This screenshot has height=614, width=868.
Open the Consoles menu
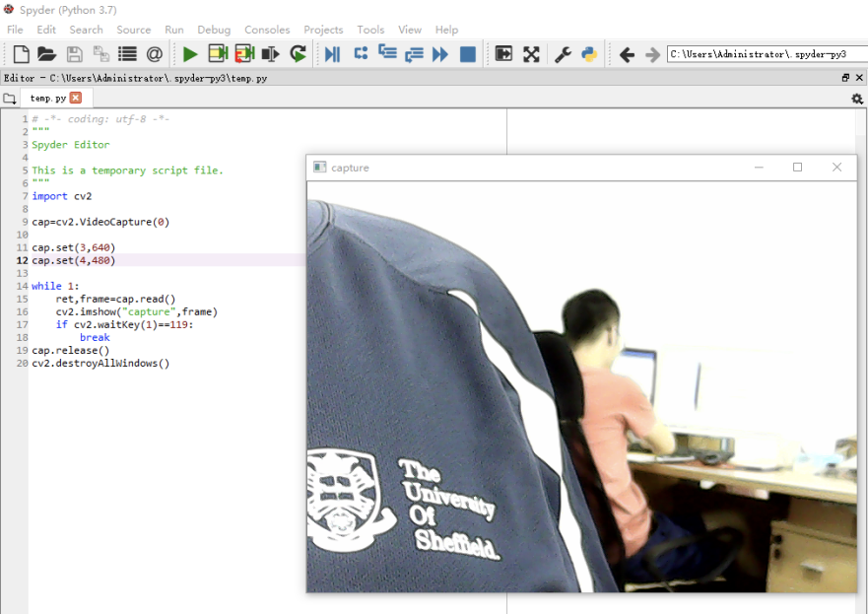pyautogui.click(x=267, y=30)
